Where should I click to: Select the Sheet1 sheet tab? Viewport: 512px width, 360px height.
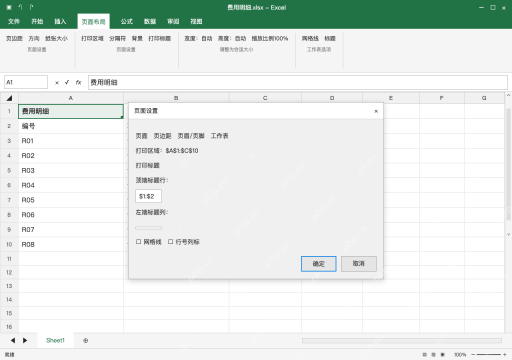55,340
